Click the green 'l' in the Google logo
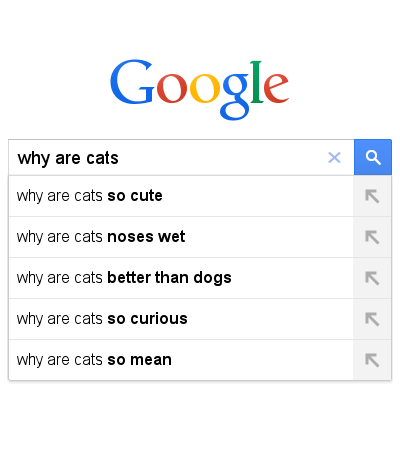Image resolution: width=400 pixels, height=466 pixels. (x=256, y=82)
